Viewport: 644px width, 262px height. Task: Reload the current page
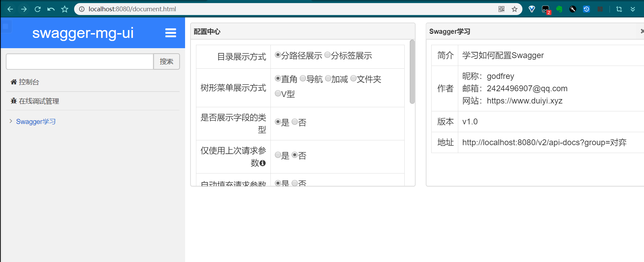coord(38,9)
